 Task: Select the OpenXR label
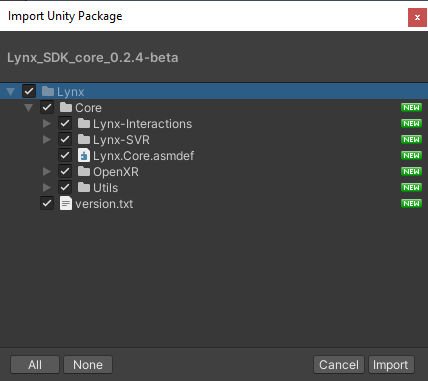coord(116,172)
